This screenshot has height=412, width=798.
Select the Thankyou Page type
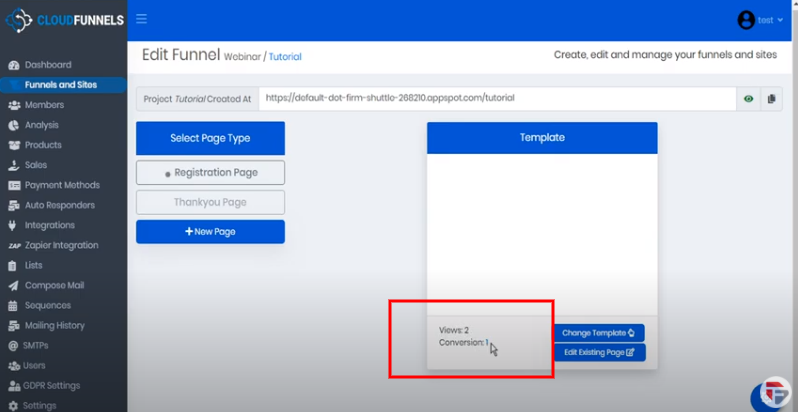point(210,202)
